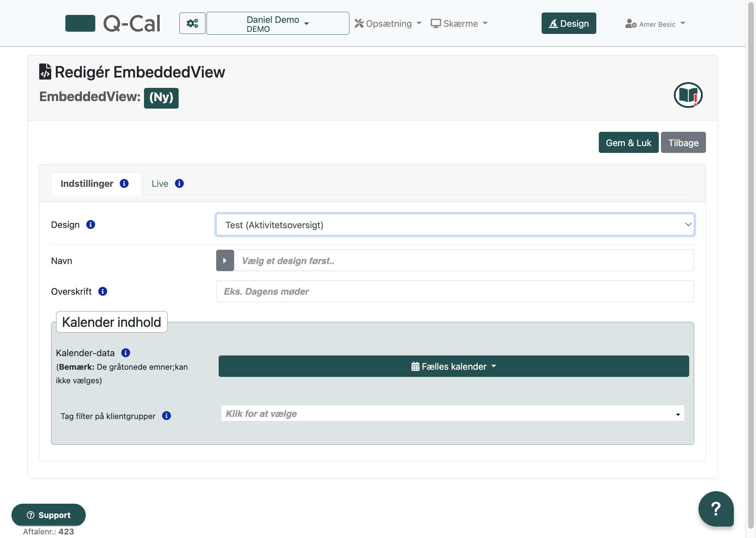Click info icon beside Kalender-data

click(x=126, y=353)
